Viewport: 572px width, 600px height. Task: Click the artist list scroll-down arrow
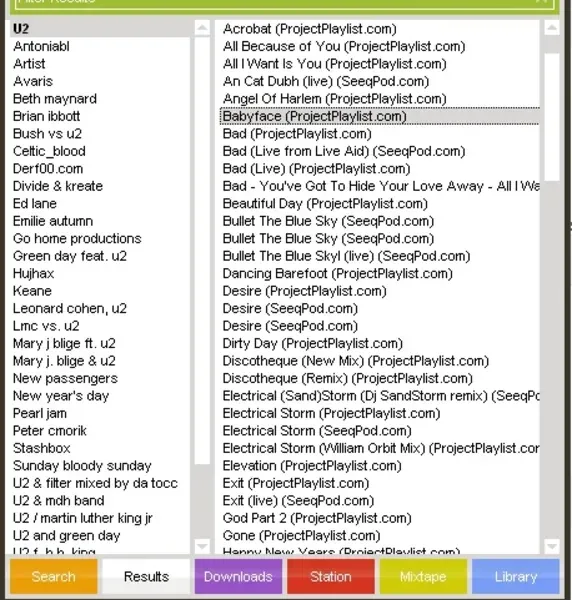[202, 546]
